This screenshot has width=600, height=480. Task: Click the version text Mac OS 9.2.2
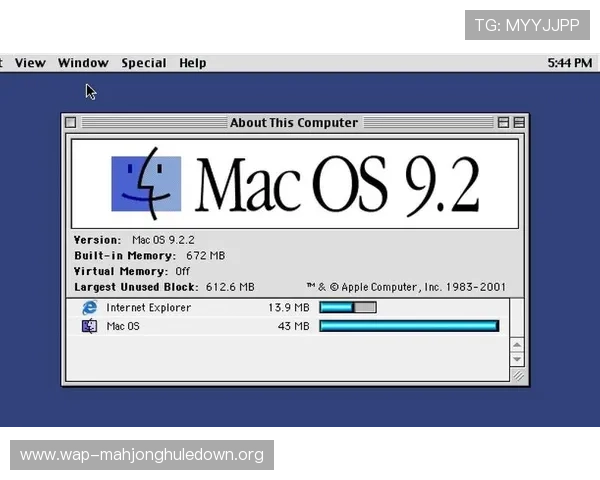click(163, 240)
